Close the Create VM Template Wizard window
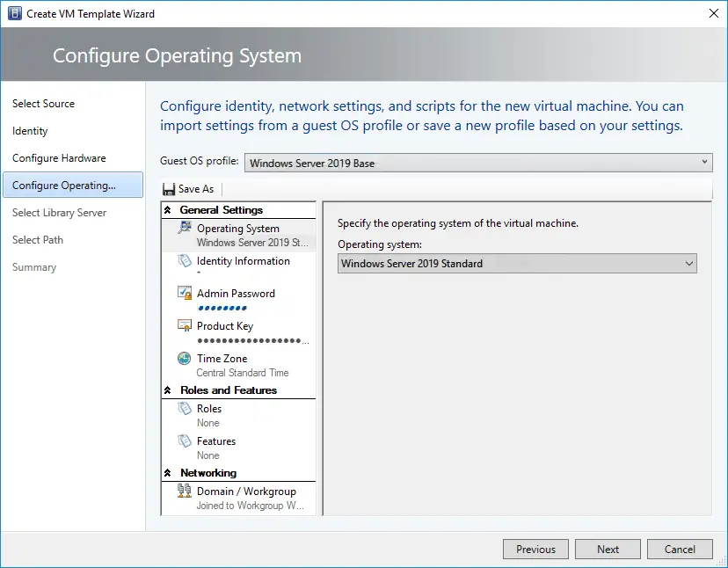The width and height of the screenshot is (728, 568). click(714, 13)
